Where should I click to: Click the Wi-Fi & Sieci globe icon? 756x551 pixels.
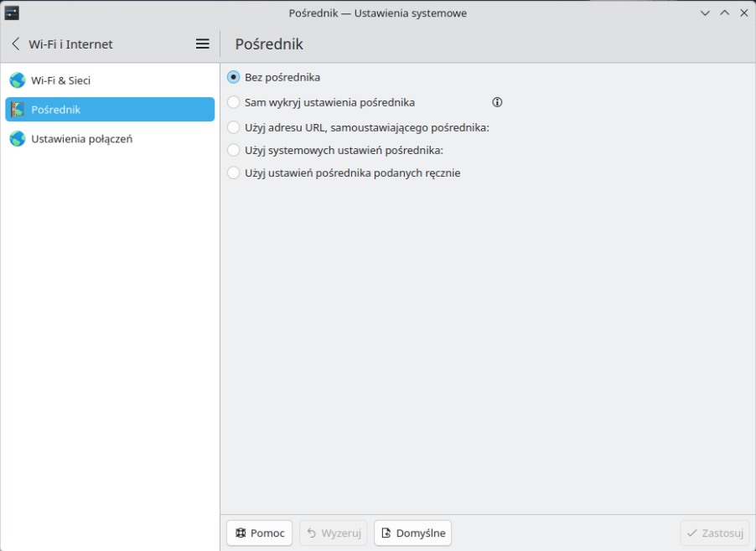(18, 80)
